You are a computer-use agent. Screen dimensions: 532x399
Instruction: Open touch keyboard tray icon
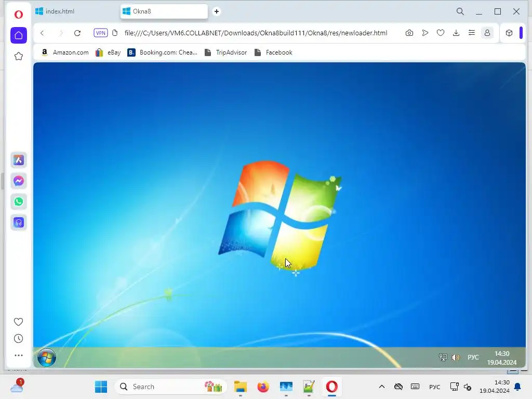(415, 387)
